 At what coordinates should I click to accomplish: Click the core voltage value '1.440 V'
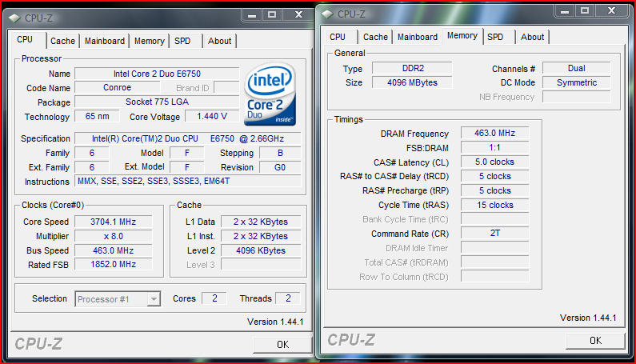(212, 117)
